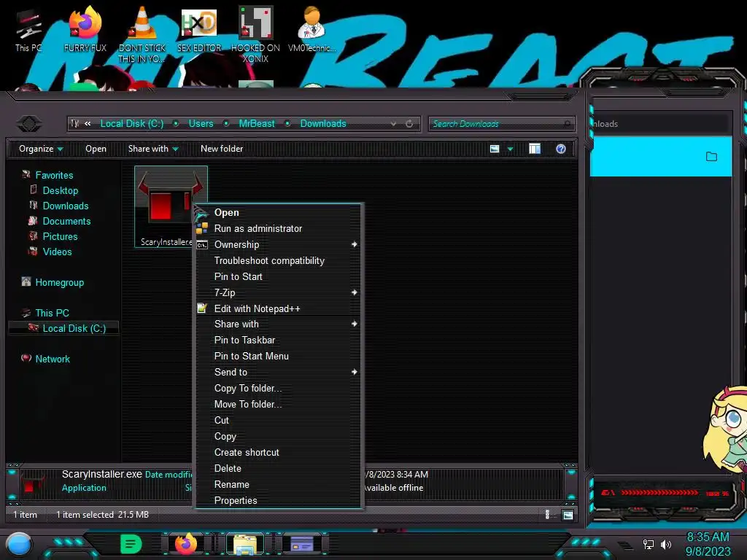Viewport: 747px width, 560px height.
Task: Open the This PC desktop icon
Action: pos(28,30)
